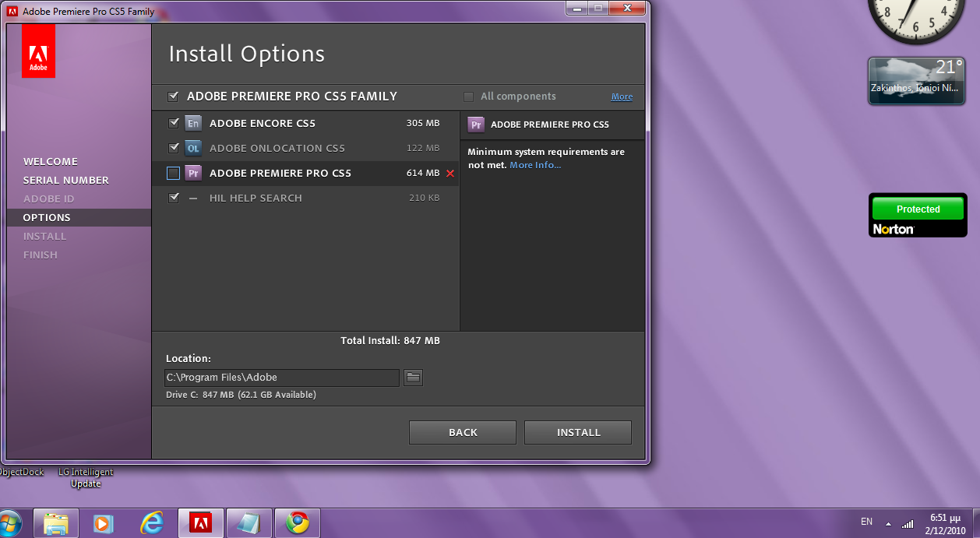Open the Windows Start orb
The height and width of the screenshot is (538, 980).
click(9, 523)
